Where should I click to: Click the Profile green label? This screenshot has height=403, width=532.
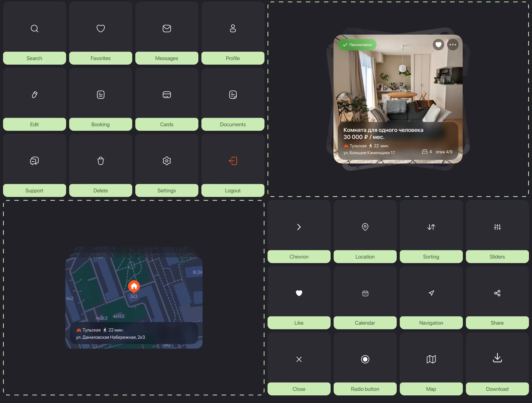tap(233, 58)
